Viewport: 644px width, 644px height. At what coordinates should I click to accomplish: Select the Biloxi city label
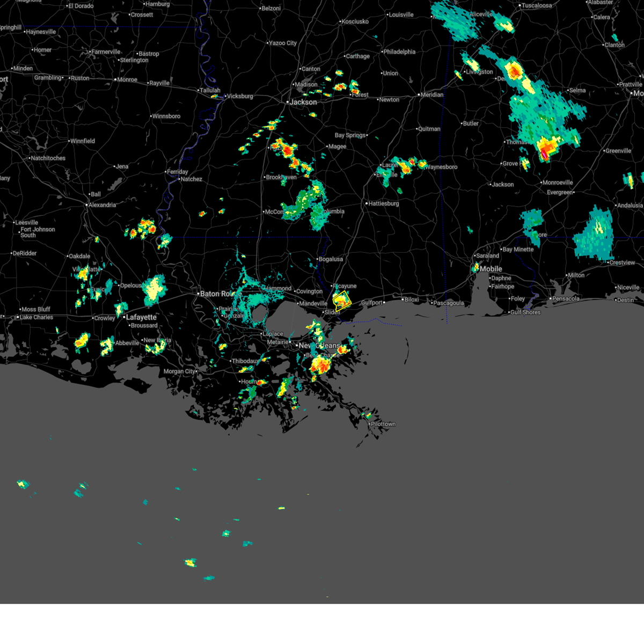[412, 299]
